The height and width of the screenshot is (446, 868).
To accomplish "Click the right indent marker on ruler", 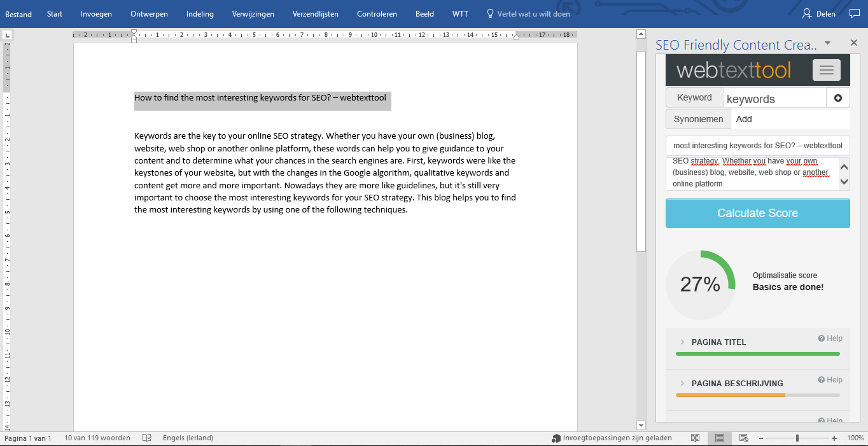I will 516,37.
